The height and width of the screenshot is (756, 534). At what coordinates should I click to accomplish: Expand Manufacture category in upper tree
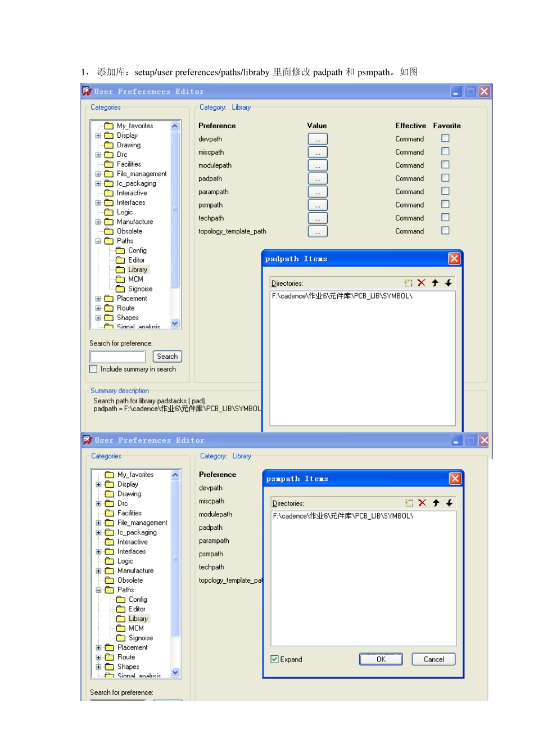click(98, 222)
